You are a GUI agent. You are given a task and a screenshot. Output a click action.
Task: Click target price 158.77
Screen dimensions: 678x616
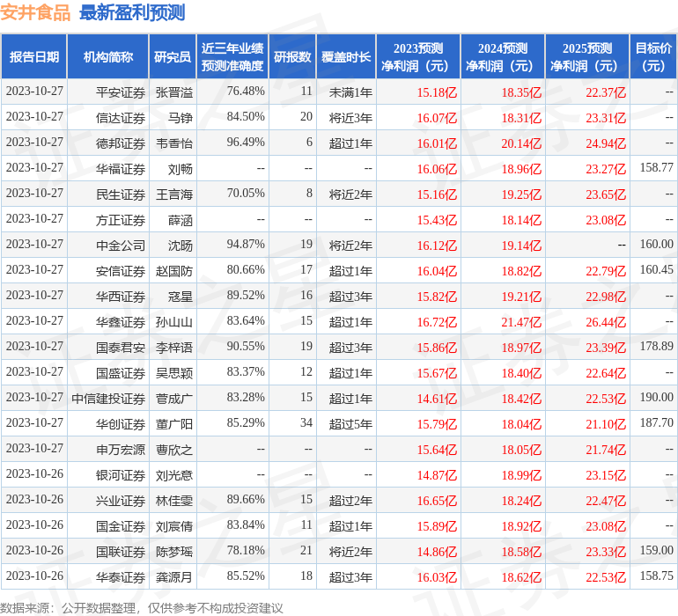click(656, 167)
